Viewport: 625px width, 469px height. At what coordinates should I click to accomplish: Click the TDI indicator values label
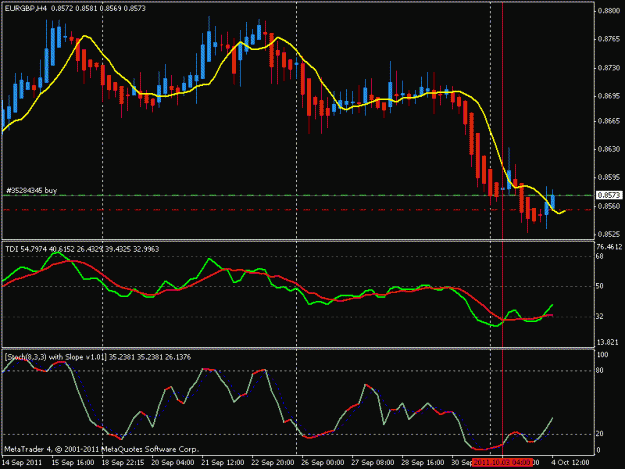point(82,249)
